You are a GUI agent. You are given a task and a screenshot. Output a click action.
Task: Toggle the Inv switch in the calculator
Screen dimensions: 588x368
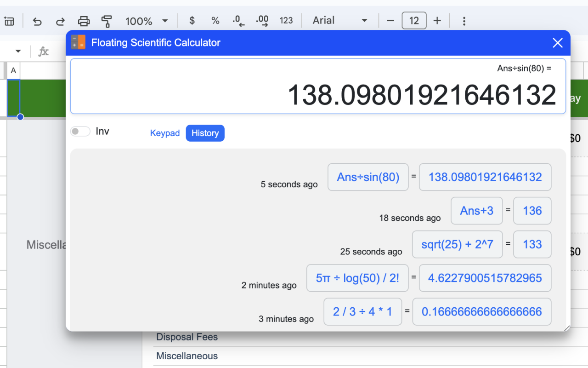coord(80,132)
